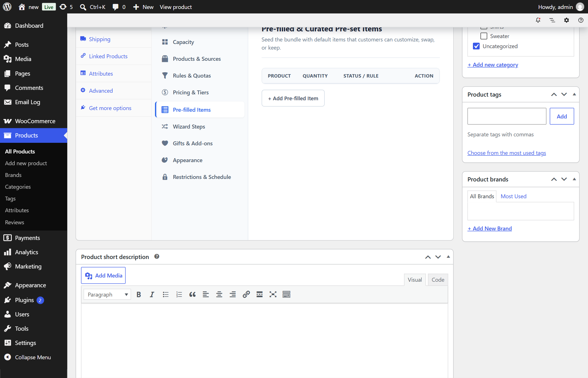Align text center
Viewport: 588px width, 378px height.
point(219,294)
